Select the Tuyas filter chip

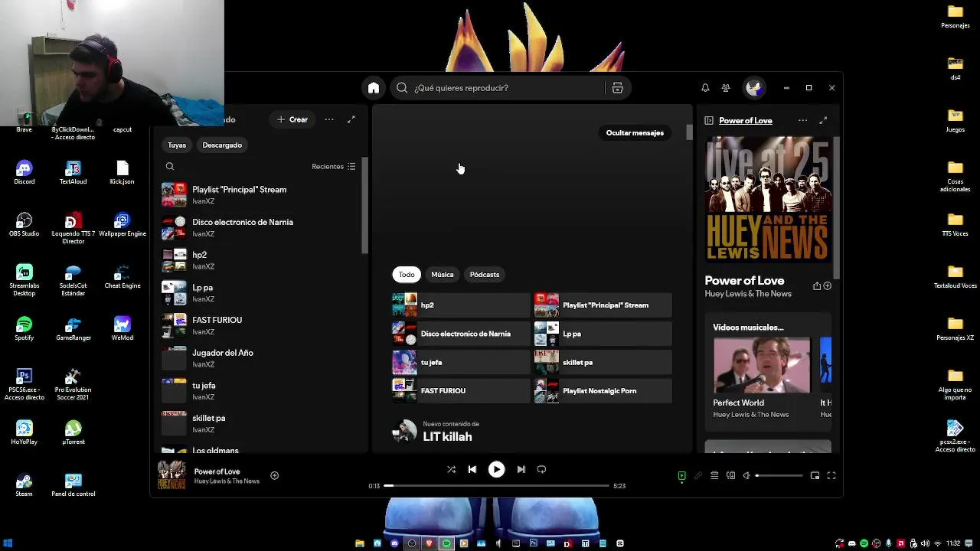177,145
